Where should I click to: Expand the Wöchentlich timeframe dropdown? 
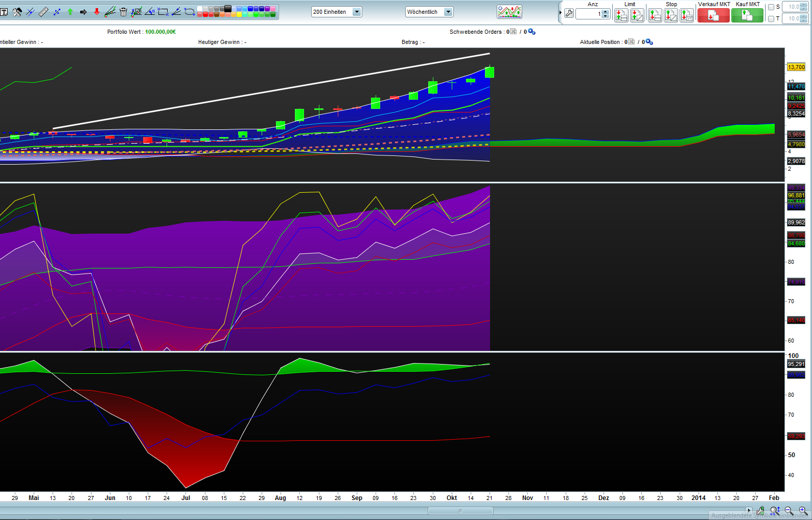448,12
